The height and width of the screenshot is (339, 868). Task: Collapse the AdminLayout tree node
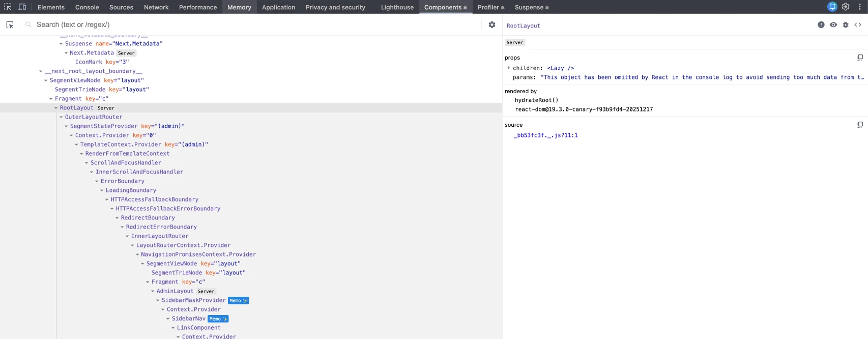click(x=153, y=291)
